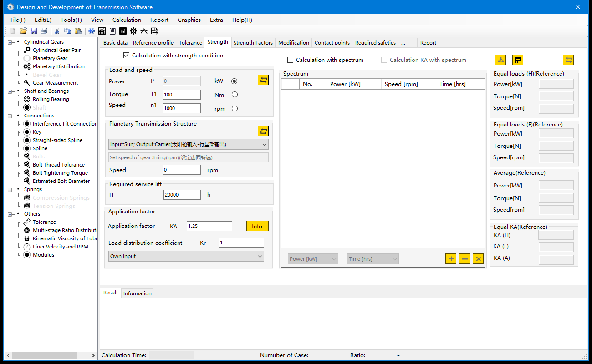
Task: Switch to the Modification tab
Action: (294, 43)
